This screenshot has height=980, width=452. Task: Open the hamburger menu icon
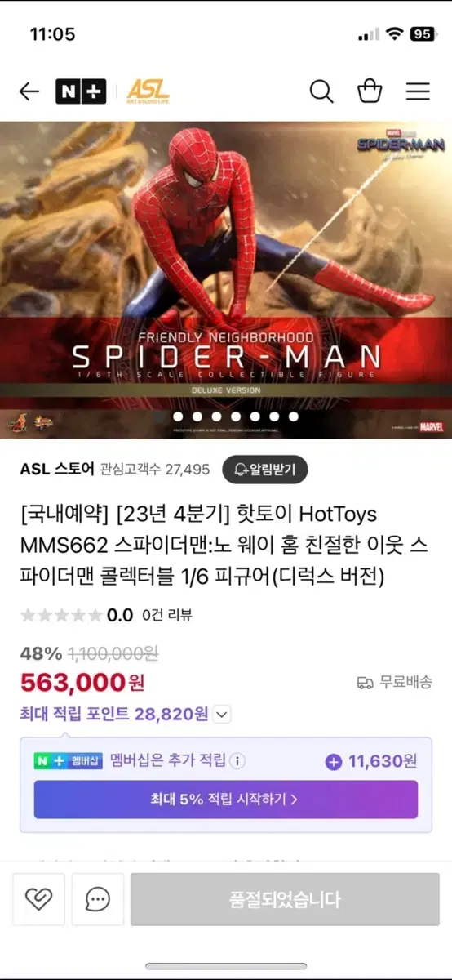point(418,91)
